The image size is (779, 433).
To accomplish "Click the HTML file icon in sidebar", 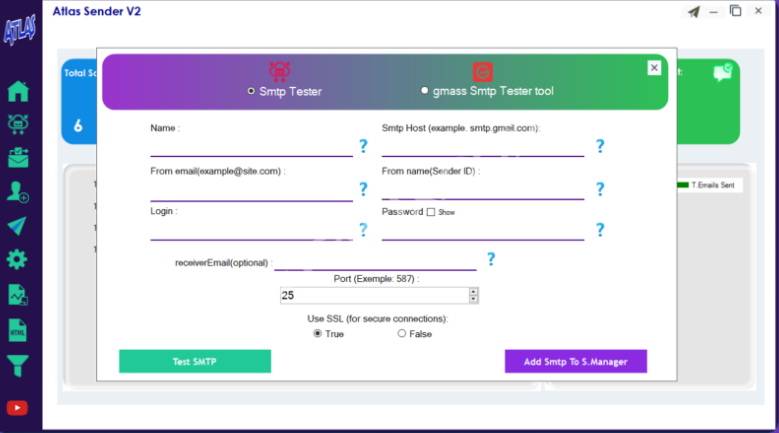I will pyautogui.click(x=18, y=329).
